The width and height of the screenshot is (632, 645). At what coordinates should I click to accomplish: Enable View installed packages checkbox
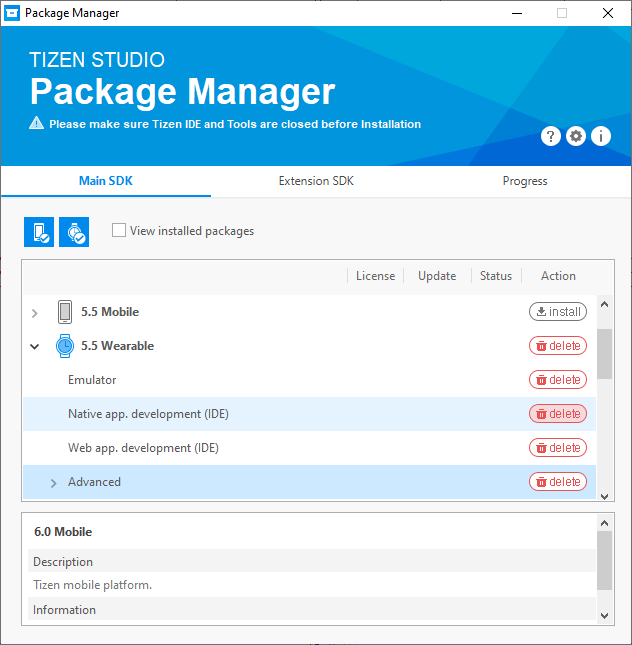click(119, 230)
